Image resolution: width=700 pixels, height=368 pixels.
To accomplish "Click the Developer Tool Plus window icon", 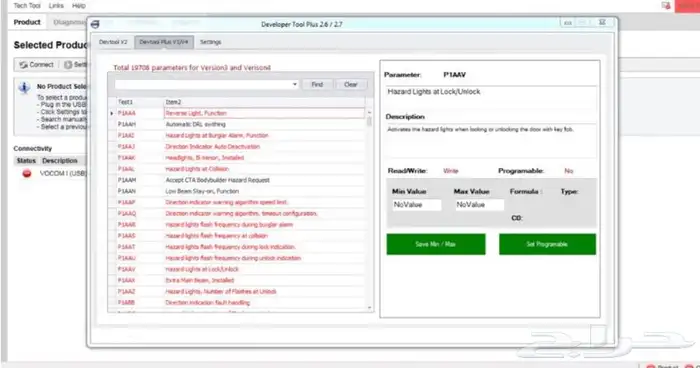I will 95,25.
